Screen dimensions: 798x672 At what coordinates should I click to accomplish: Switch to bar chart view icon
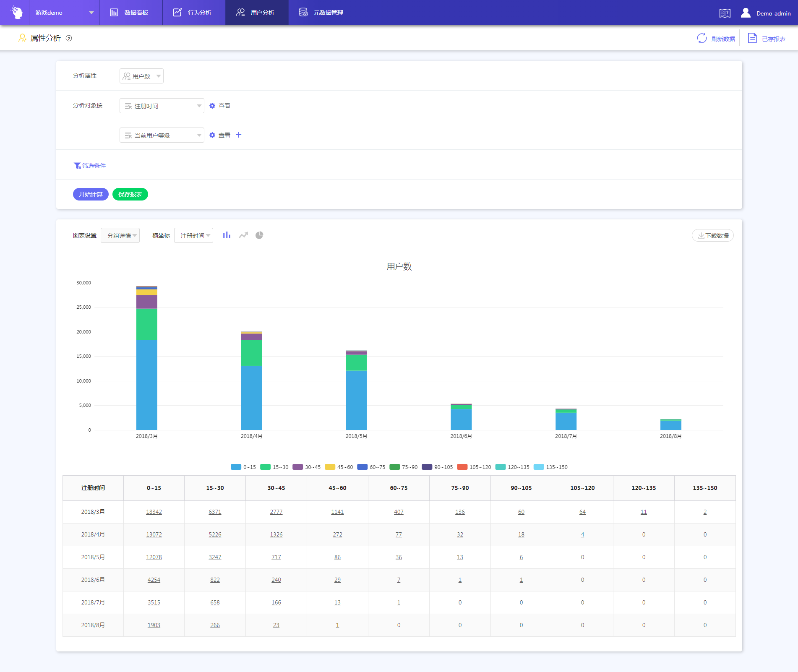coord(227,235)
